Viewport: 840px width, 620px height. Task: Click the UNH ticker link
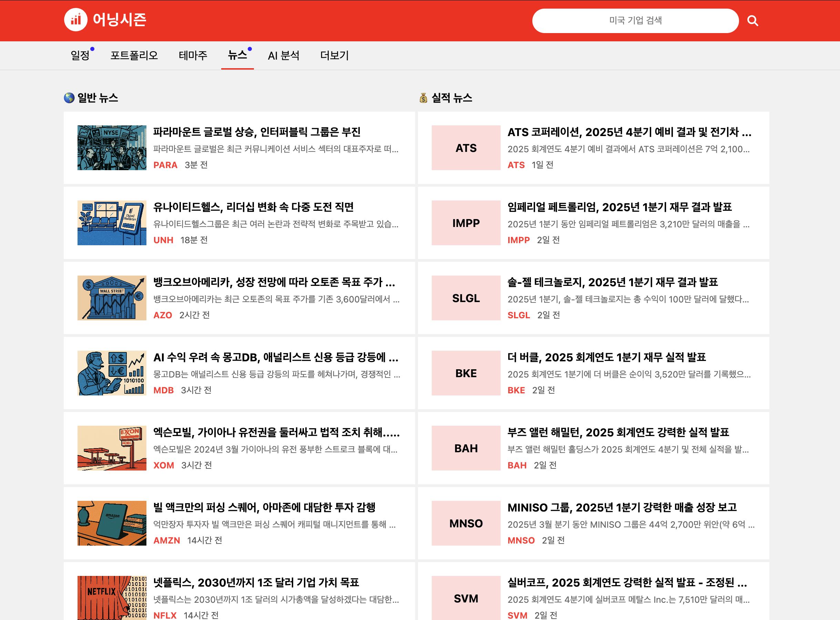[163, 240]
